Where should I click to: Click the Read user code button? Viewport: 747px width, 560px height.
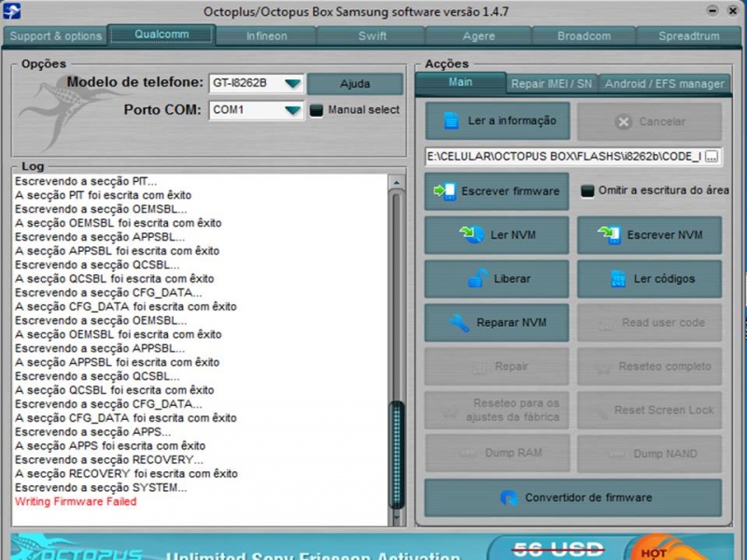(x=649, y=323)
